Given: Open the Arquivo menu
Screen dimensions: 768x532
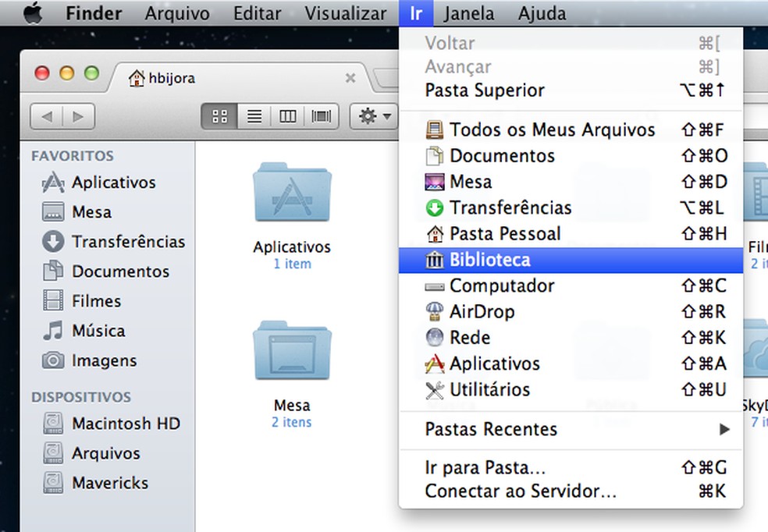Looking at the screenshot, I should [x=177, y=13].
